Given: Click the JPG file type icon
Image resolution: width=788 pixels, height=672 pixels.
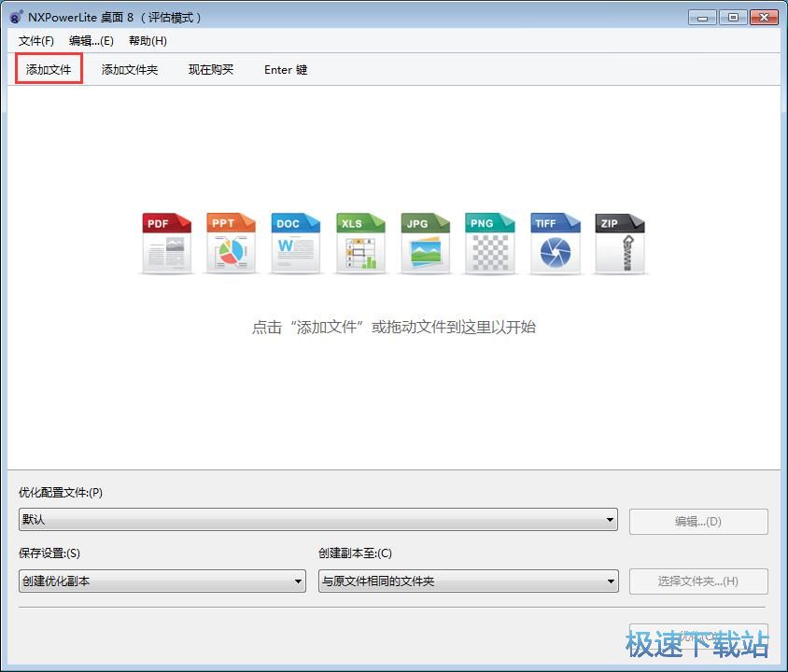Looking at the screenshot, I should pos(425,243).
